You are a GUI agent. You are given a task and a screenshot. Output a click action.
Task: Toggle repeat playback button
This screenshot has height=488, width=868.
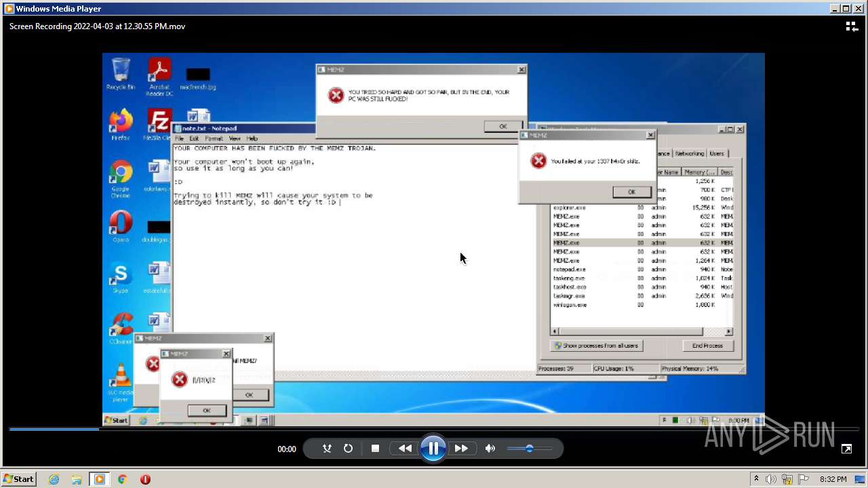pyautogui.click(x=348, y=449)
